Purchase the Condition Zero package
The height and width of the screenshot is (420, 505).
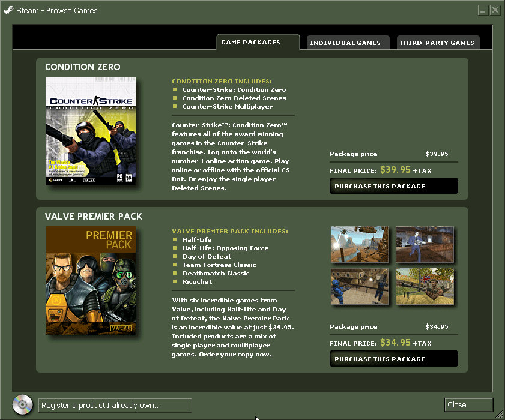click(393, 186)
